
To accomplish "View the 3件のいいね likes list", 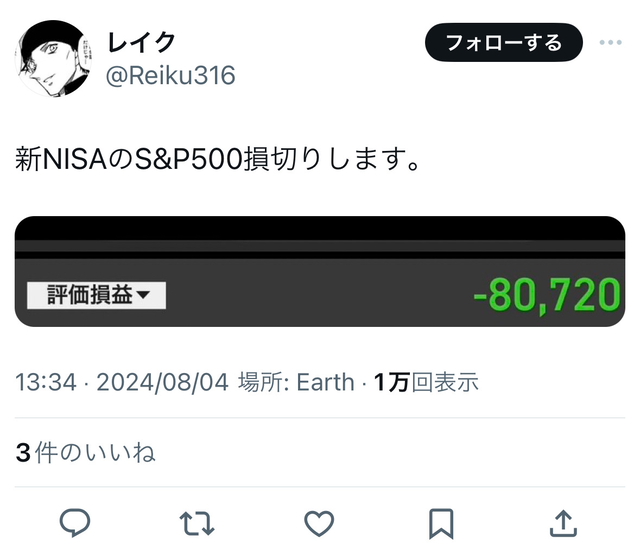I will point(86,453).
